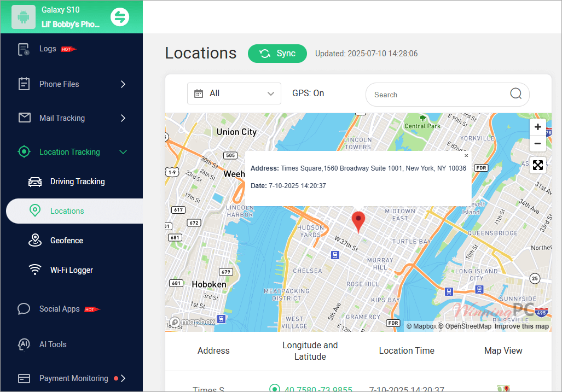This screenshot has height=392, width=562.
Task: Click the Phone Files clipboard icon
Action: coord(24,84)
